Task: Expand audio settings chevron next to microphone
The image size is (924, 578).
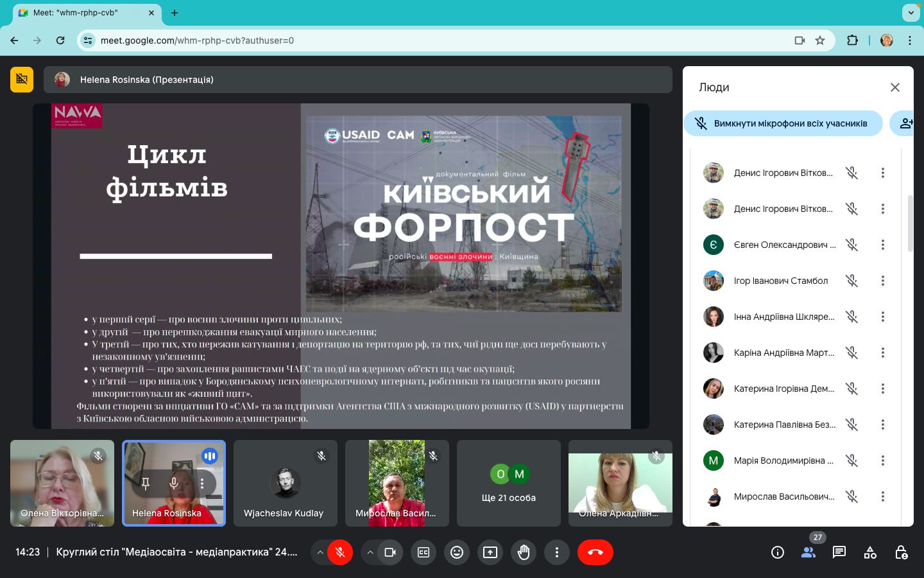Action: [x=320, y=552]
